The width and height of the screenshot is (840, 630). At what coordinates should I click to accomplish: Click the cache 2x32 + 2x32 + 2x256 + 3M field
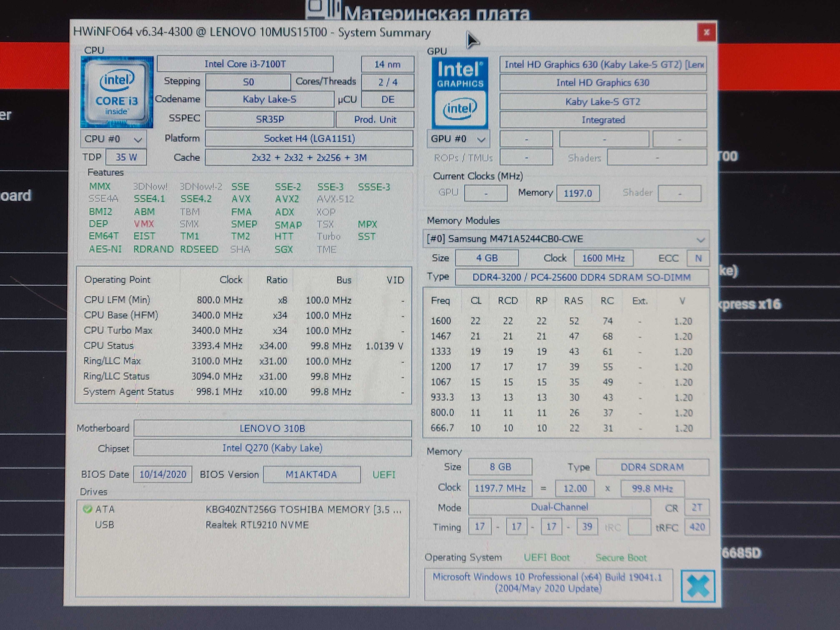tap(309, 157)
